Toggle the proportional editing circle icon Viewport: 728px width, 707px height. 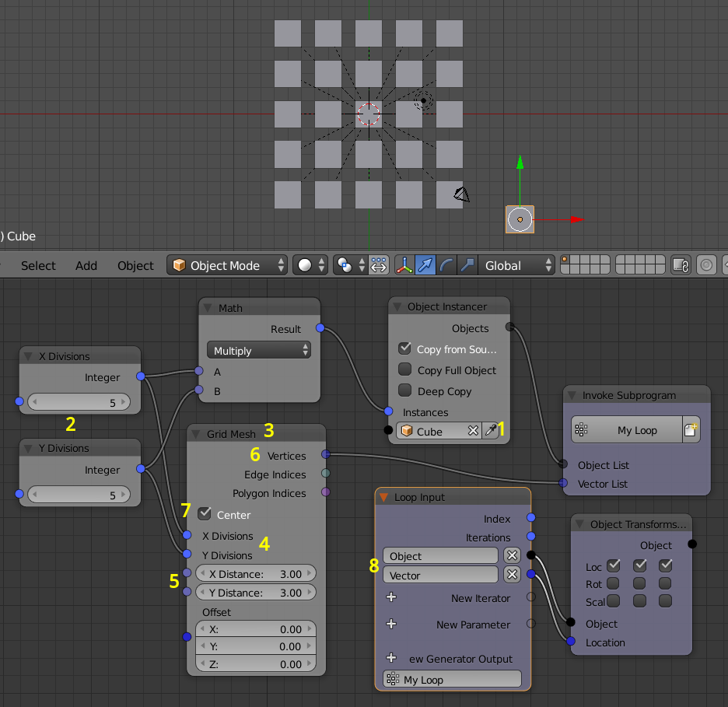706,265
